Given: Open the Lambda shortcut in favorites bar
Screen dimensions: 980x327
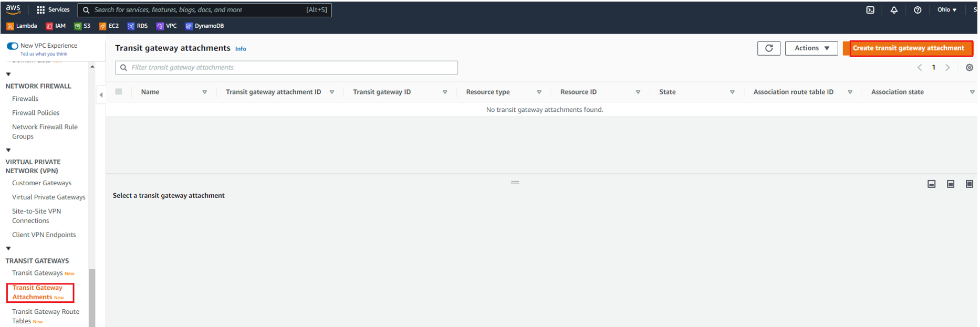Looking at the screenshot, I should (22, 26).
